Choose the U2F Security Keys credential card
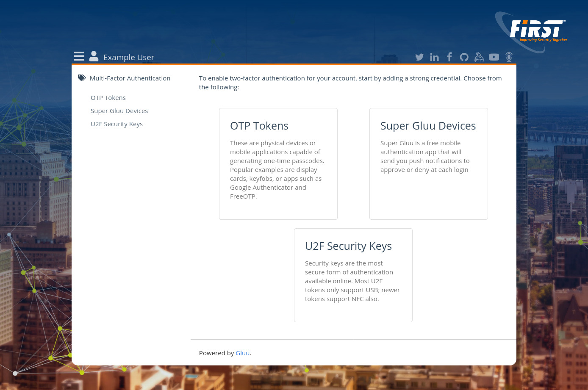This screenshot has height=390, width=588. pos(353,275)
